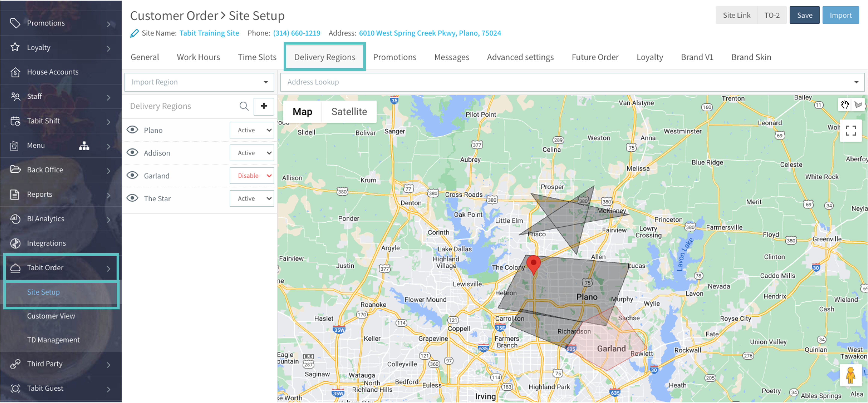
Task: Add a new delivery region with plus button
Action: click(264, 106)
